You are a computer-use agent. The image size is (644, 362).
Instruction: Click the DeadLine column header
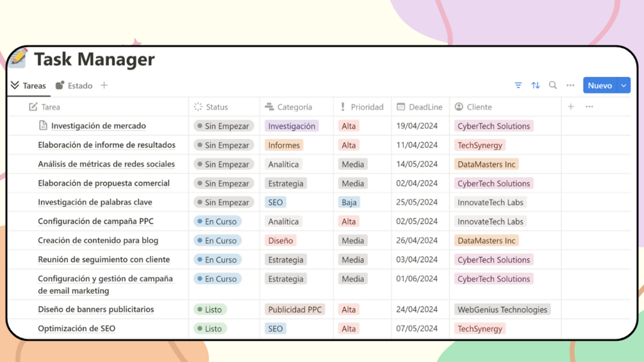[x=419, y=107]
